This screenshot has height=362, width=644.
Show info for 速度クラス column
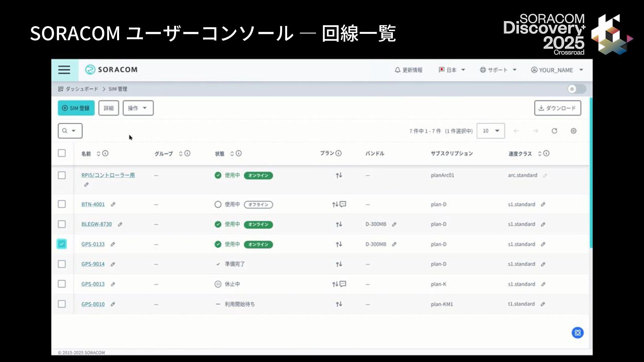pyautogui.click(x=546, y=153)
